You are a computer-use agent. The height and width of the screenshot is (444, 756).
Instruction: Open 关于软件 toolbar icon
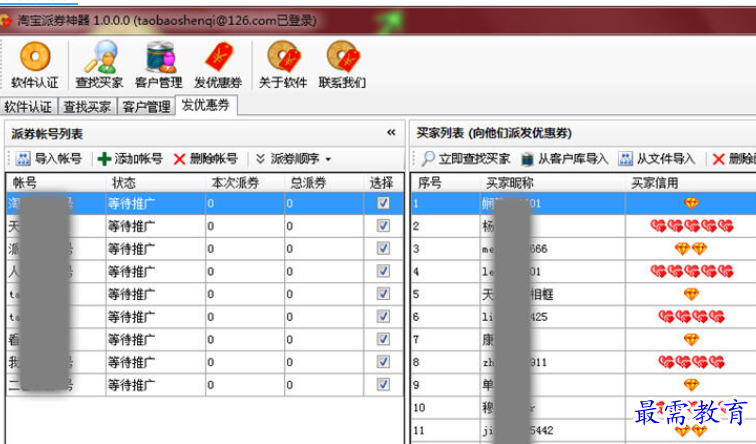click(283, 65)
